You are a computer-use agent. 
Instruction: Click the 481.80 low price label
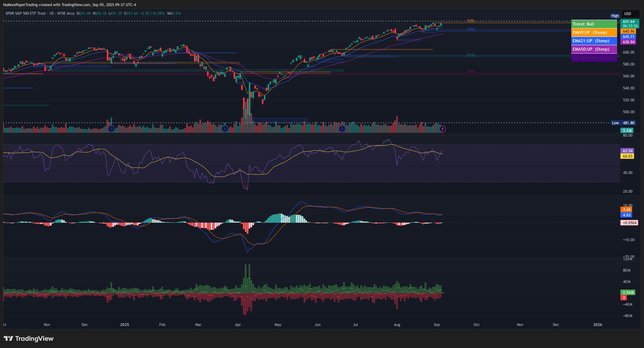click(x=628, y=123)
